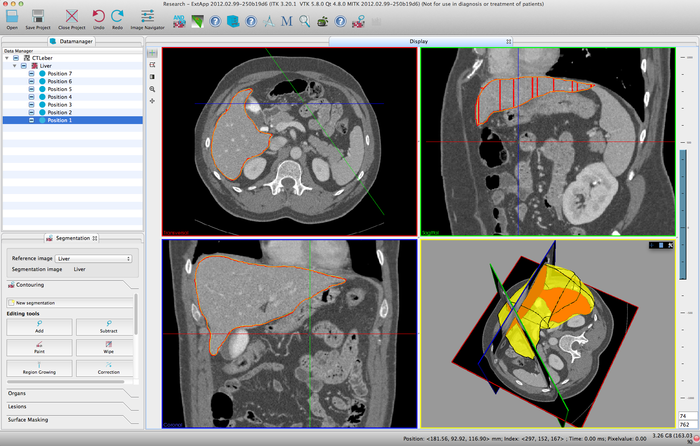Undo the last action
The width and height of the screenshot is (700, 446).
pyautogui.click(x=99, y=19)
